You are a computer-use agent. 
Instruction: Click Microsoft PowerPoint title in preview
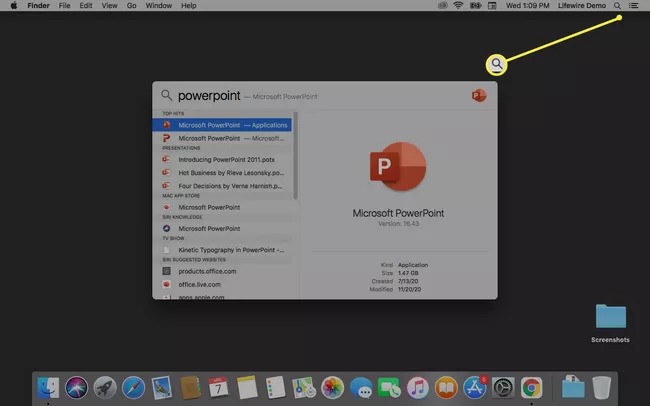click(398, 213)
